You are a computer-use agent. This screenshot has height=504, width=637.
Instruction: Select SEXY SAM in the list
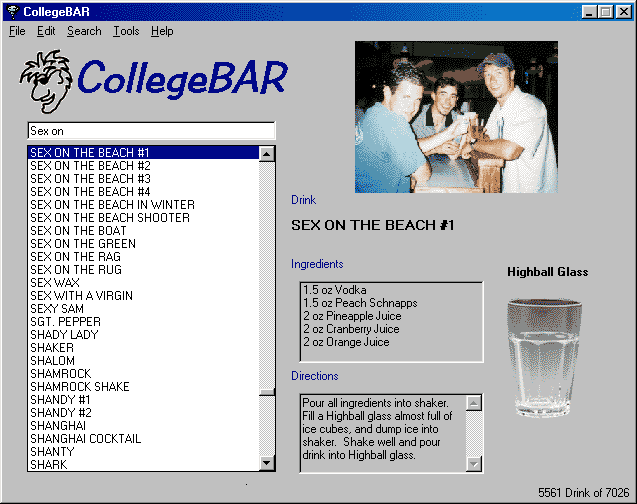click(x=143, y=309)
